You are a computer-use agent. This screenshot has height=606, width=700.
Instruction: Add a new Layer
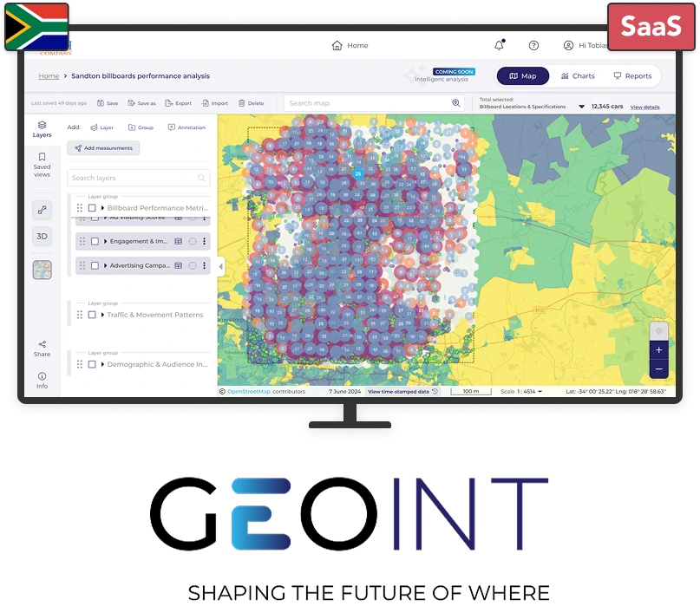click(x=101, y=127)
